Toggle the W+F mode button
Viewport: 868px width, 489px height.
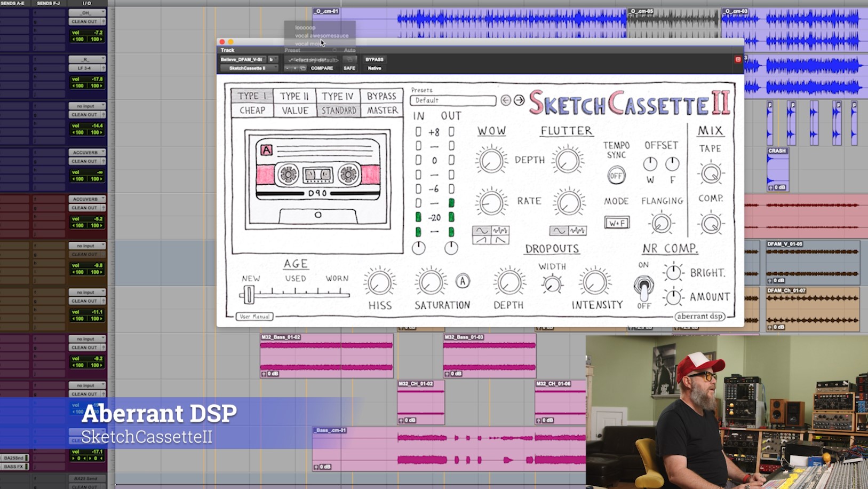(617, 223)
